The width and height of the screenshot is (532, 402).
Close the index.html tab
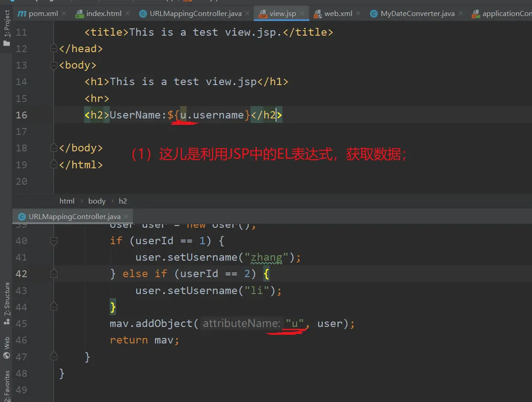pyautogui.click(x=128, y=14)
